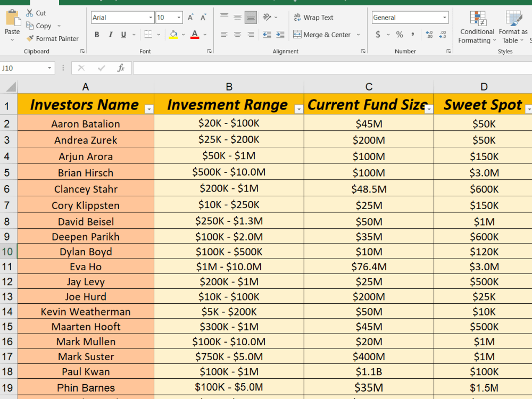Open the Paste options arrow
The image size is (532, 399).
pyautogui.click(x=12, y=40)
